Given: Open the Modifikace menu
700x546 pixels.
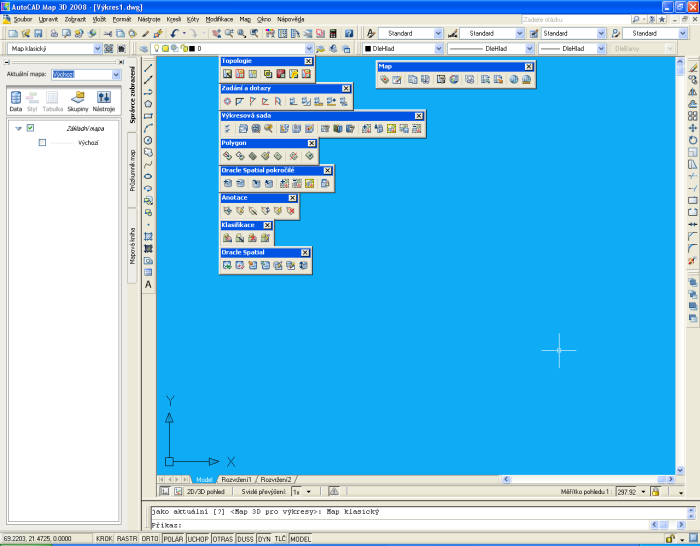Looking at the screenshot, I should [x=219, y=19].
